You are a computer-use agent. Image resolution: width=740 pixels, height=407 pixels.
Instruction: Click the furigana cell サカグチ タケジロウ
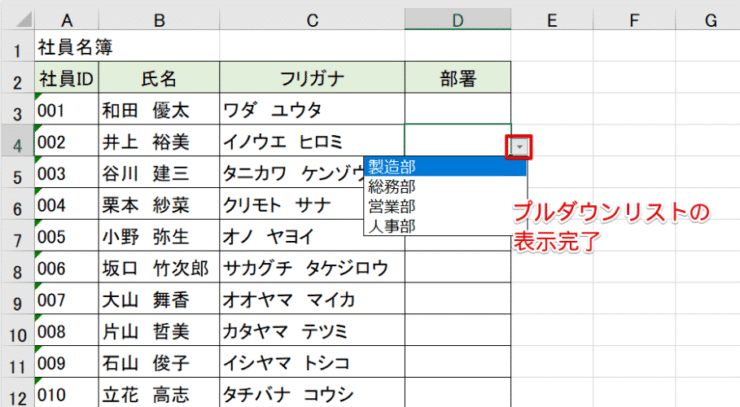tap(312, 267)
